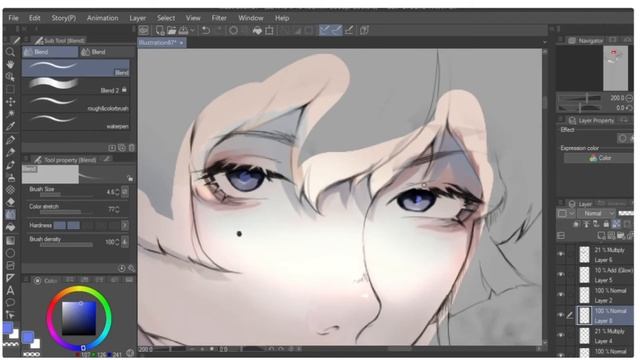The image size is (640, 360).
Task: Toggle Snap to Grid in command bar
Action: point(349,30)
